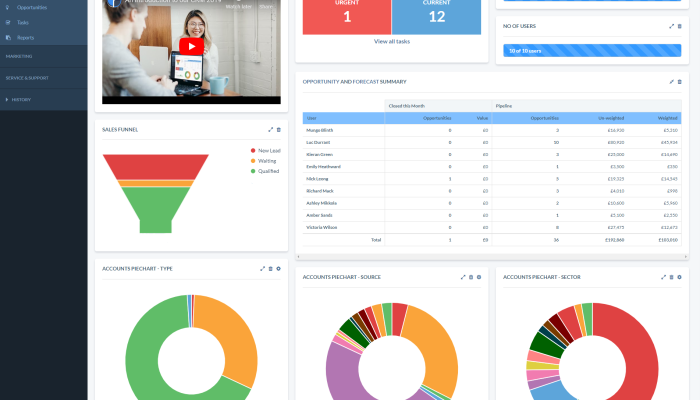Viewport: 700px width, 400px height.
Task: Expand the No of Users widget
Action: click(x=671, y=25)
